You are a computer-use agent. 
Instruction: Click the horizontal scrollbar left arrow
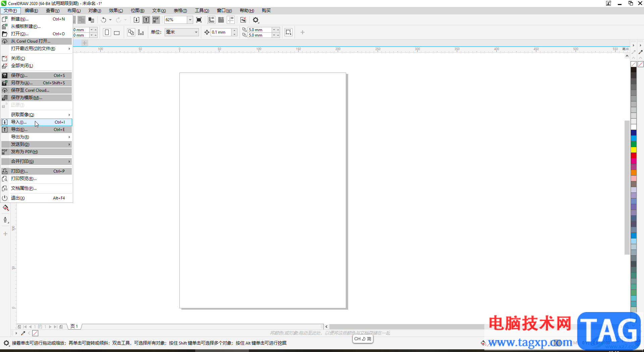326,326
